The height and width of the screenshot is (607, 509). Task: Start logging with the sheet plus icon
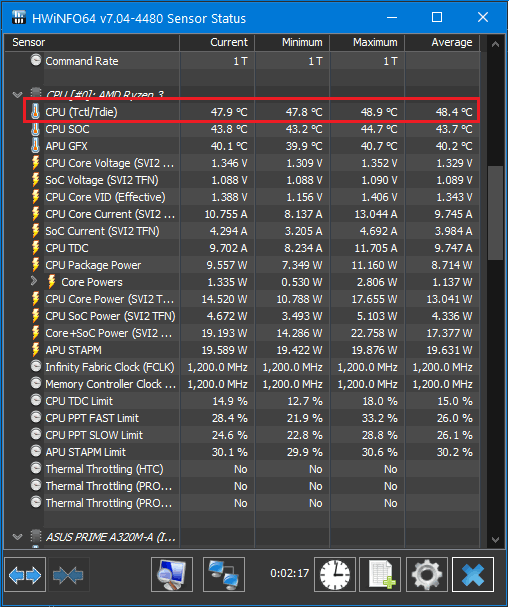380,574
